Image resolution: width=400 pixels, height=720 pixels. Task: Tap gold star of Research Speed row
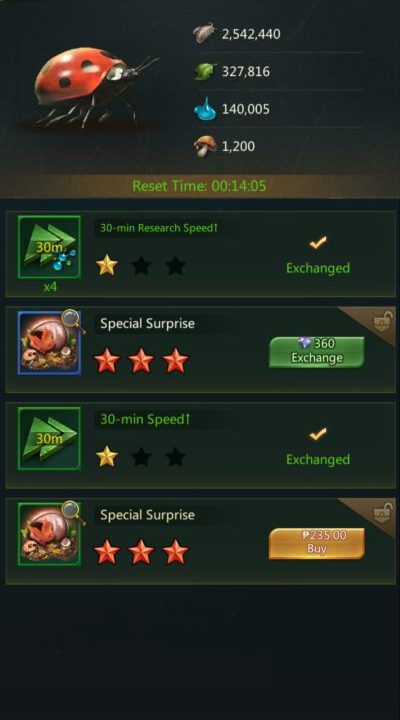pos(107,266)
